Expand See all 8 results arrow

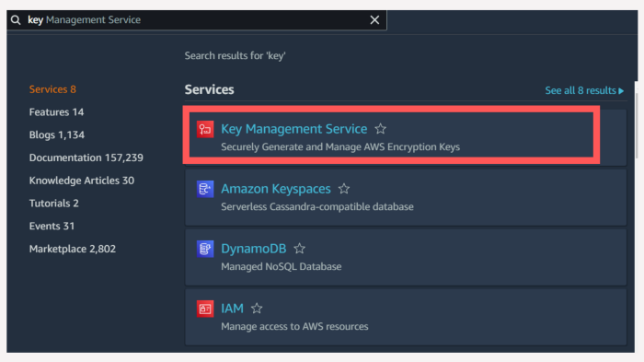[621, 90]
